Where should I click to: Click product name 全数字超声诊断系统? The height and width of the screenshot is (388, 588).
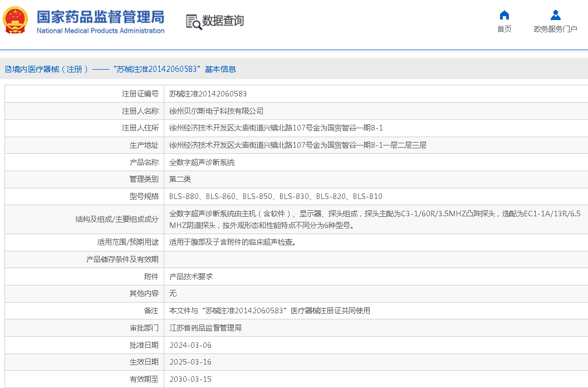point(202,162)
